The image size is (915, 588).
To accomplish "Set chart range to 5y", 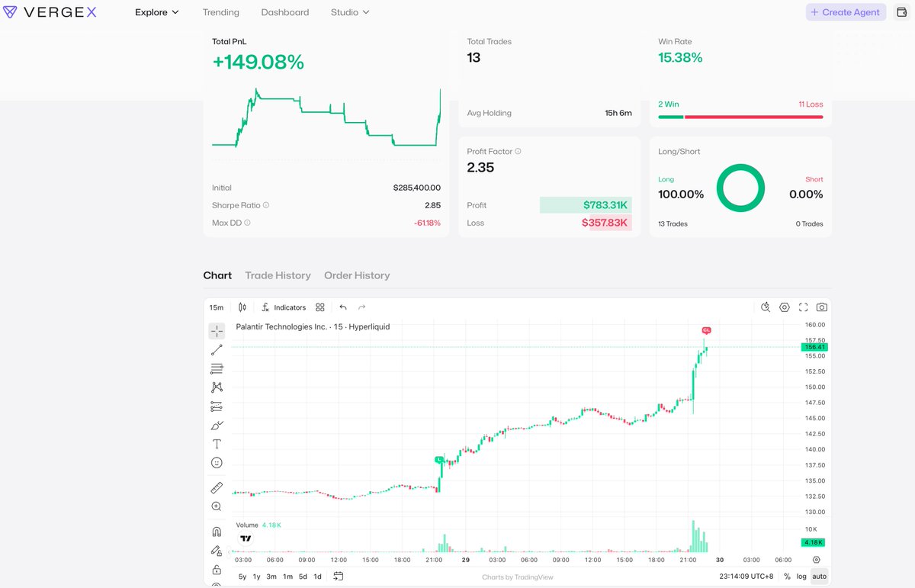I will click(x=242, y=577).
